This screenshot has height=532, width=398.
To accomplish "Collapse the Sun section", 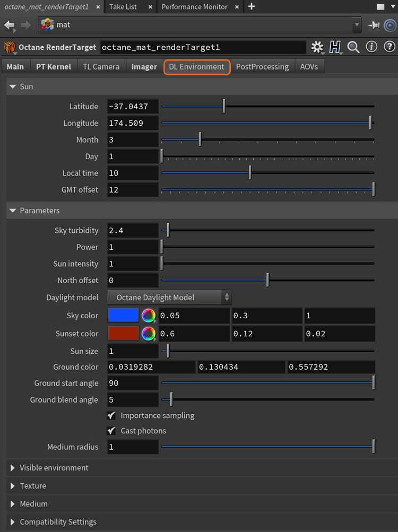I will [x=13, y=86].
